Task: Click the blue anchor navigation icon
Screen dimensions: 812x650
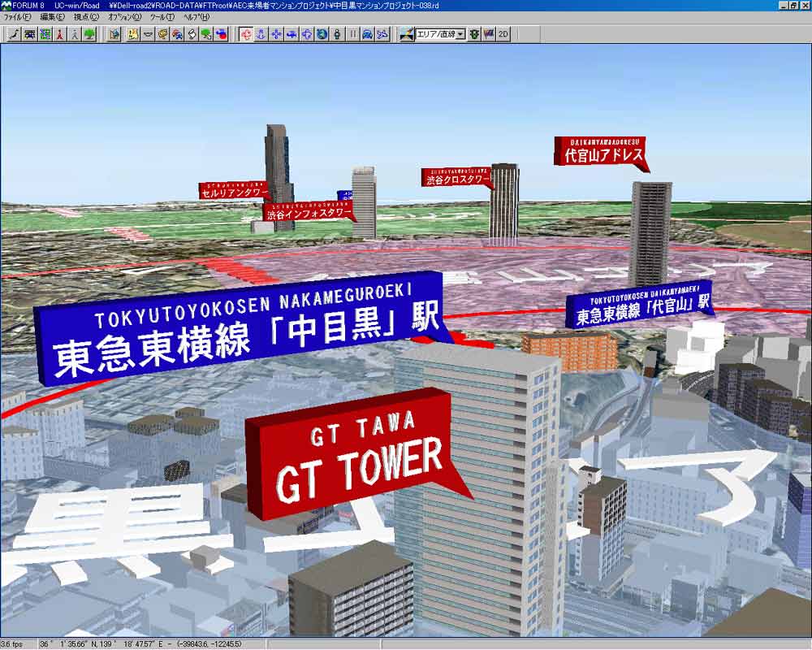Action: click(x=261, y=35)
